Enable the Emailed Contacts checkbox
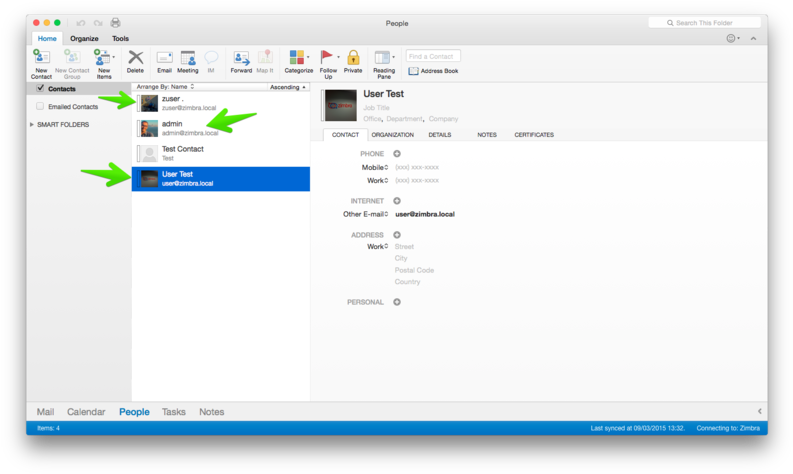Image resolution: width=793 pixels, height=474 pixels. [x=40, y=106]
